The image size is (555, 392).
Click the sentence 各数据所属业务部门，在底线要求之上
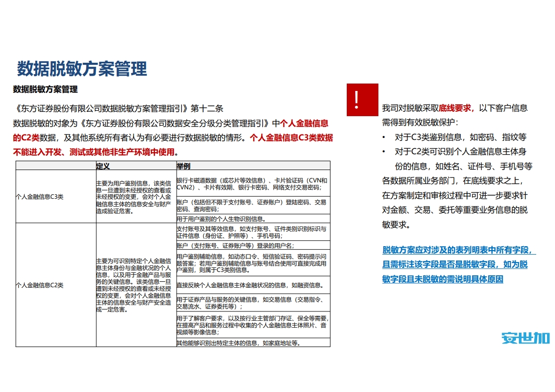click(453, 181)
